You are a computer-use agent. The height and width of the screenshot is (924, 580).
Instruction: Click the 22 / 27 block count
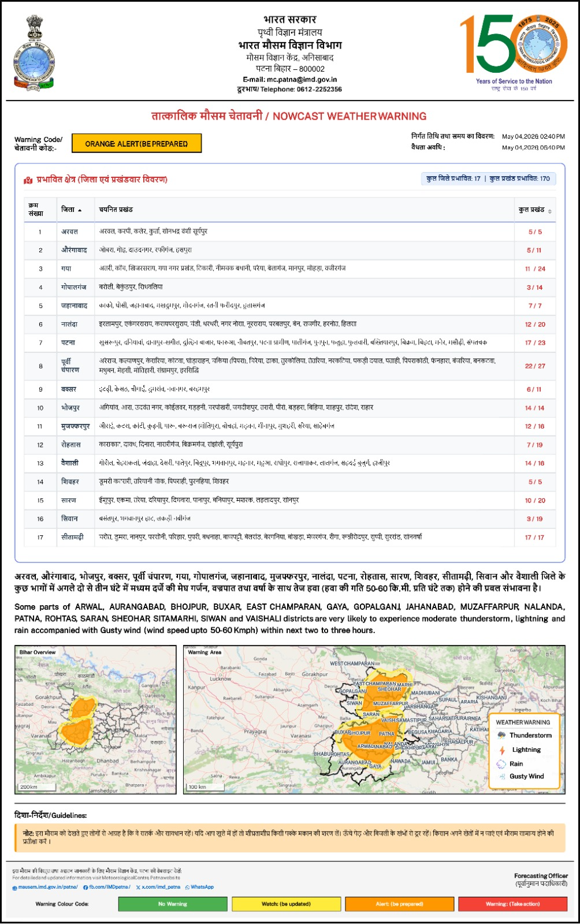point(535,366)
